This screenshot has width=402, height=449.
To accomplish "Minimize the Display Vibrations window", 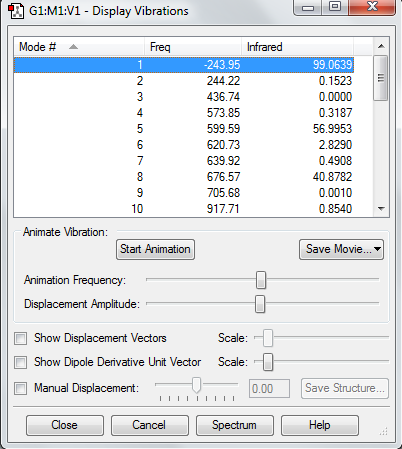I will [308, 7].
